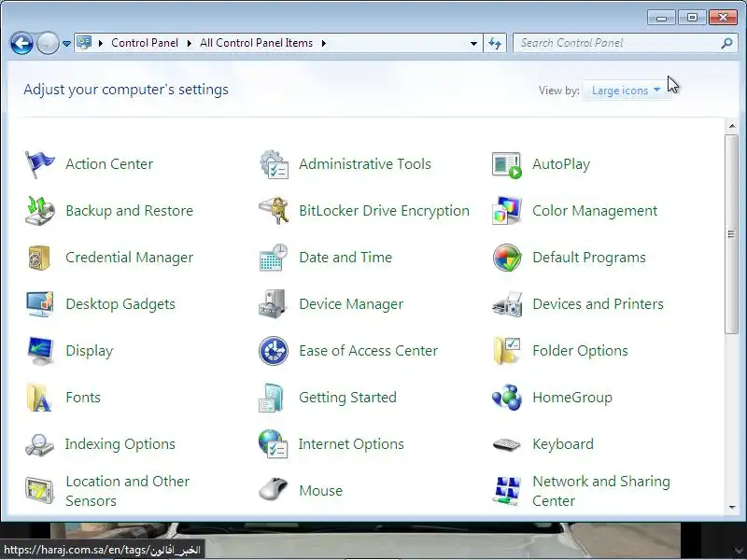The width and height of the screenshot is (747, 560).
Task: Open the HomeGroup spheres icon
Action: 507,398
